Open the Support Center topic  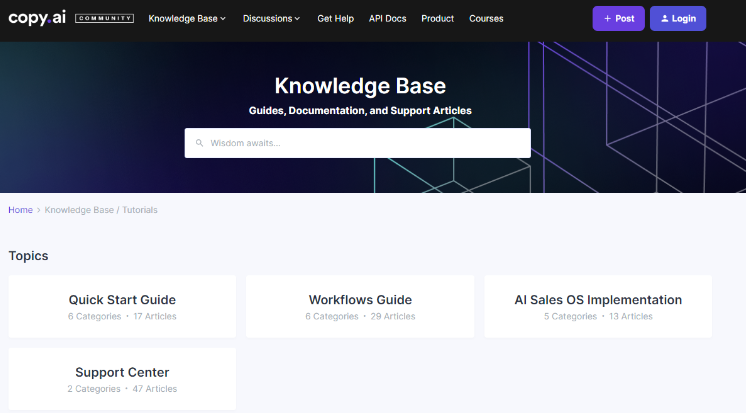pos(122,372)
